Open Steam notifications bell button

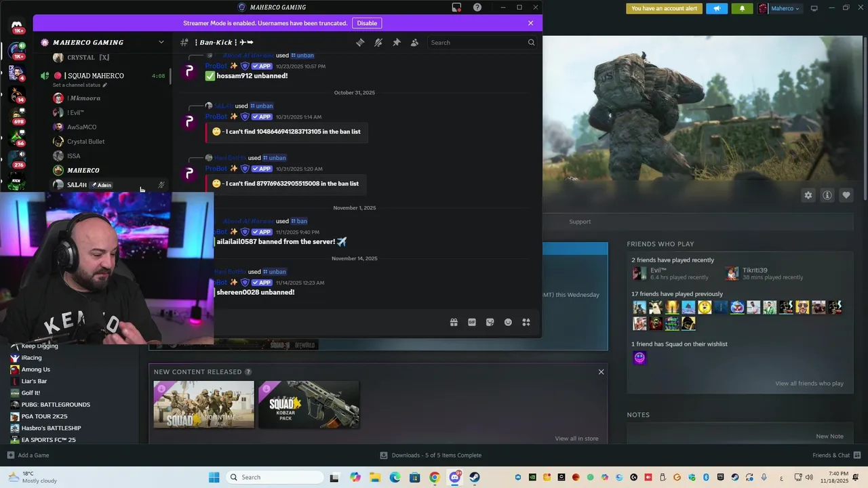741,9
